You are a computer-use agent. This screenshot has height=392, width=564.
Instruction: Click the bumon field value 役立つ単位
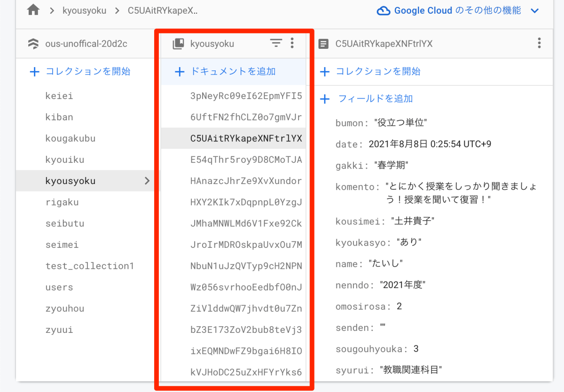(x=400, y=123)
